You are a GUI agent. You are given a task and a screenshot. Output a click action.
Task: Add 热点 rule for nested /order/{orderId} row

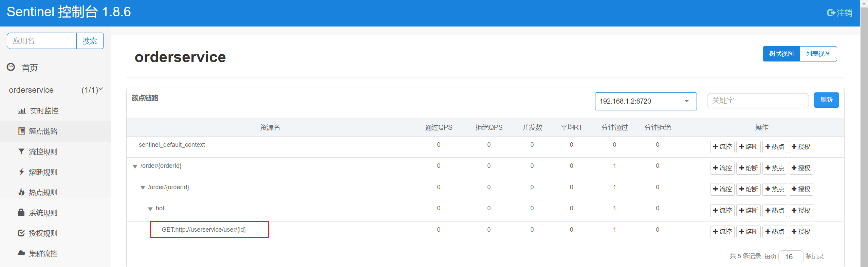click(x=774, y=189)
